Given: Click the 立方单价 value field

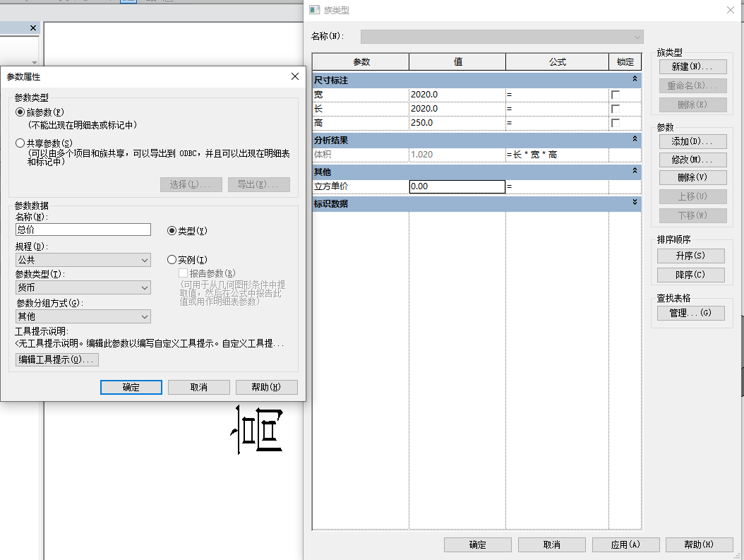Looking at the screenshot, I should tap(457, 186).
